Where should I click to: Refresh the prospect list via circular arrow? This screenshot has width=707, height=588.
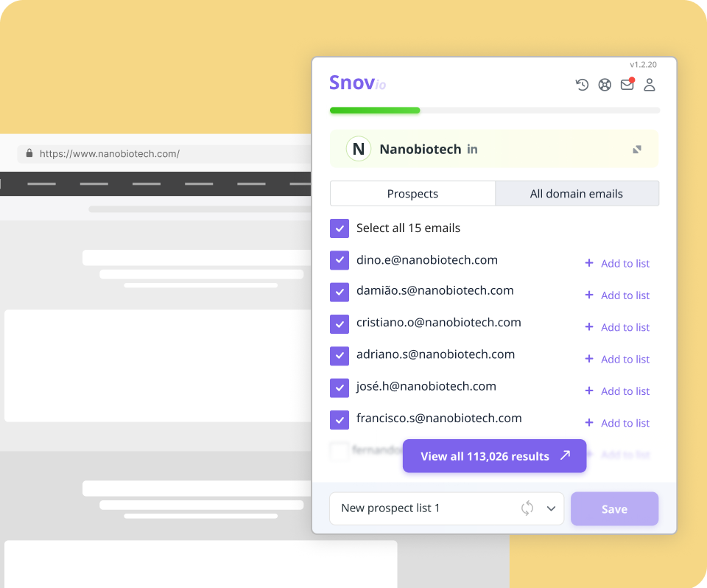click(527, 508)
